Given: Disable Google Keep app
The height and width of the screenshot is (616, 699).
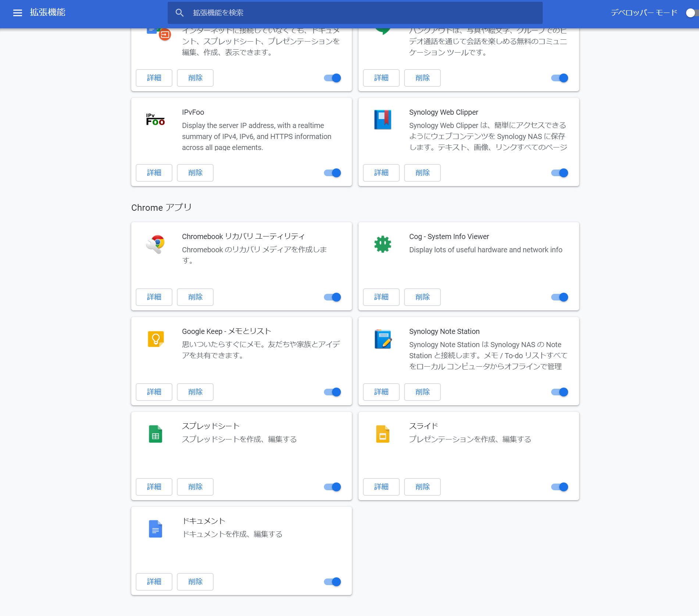Looking at the screenshot, I should click(x=332, y=392).
